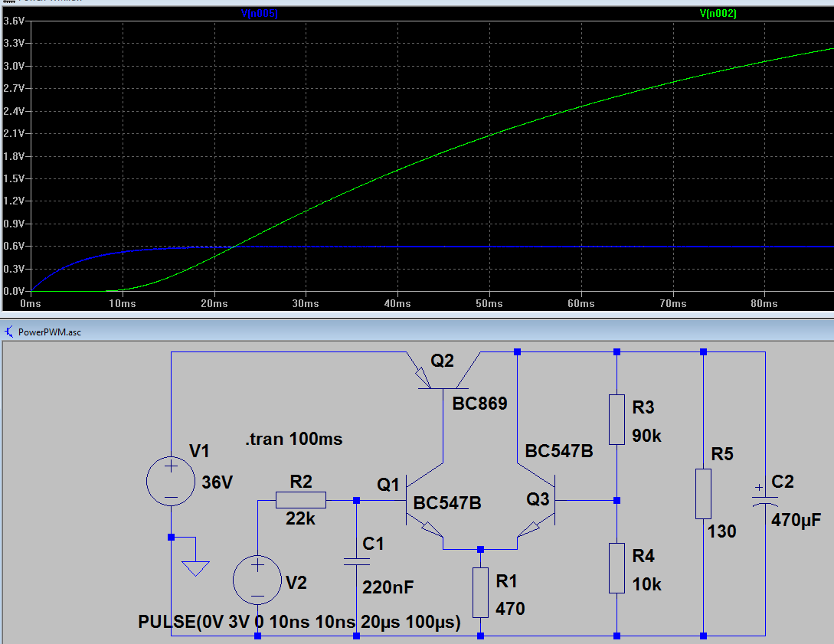The height and width of the screenshot is (644, 834).
Task: Click the V2 pulse source symbol
Action: pos(257,580)
